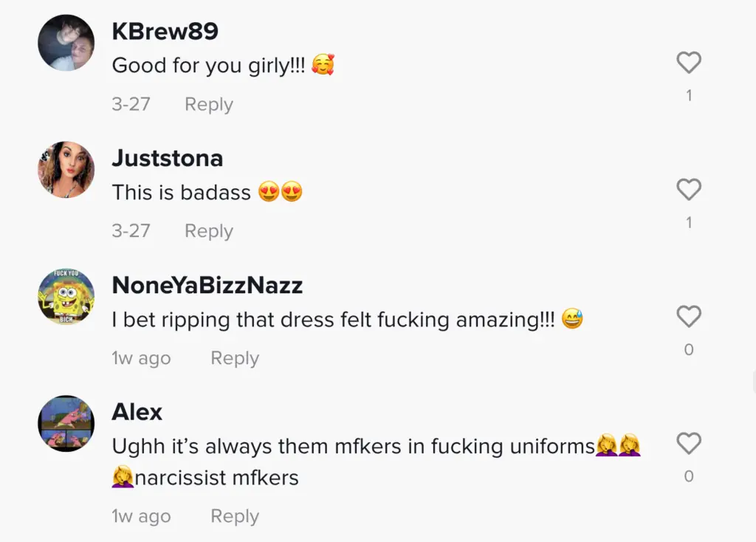Viewport: 756px width, 542px height.
Task: Open the Juststona username link
Action: click(168, 158)
